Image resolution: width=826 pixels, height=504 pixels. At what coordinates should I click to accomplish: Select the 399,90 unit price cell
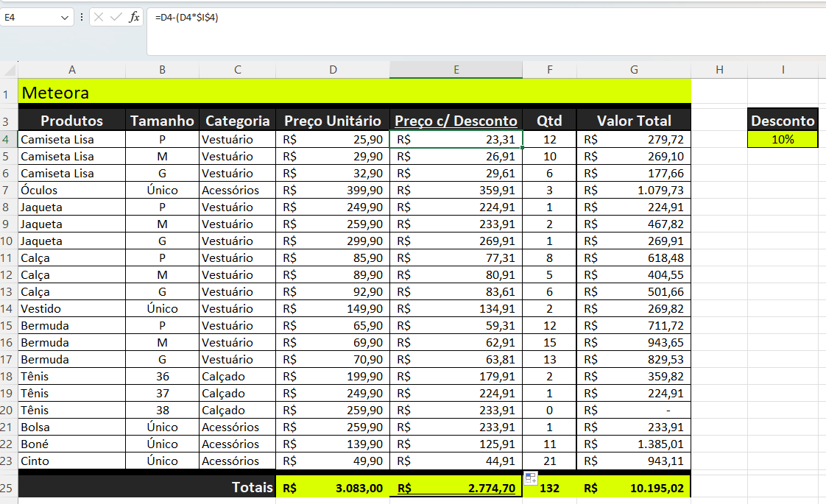click(x=333, y=190)
